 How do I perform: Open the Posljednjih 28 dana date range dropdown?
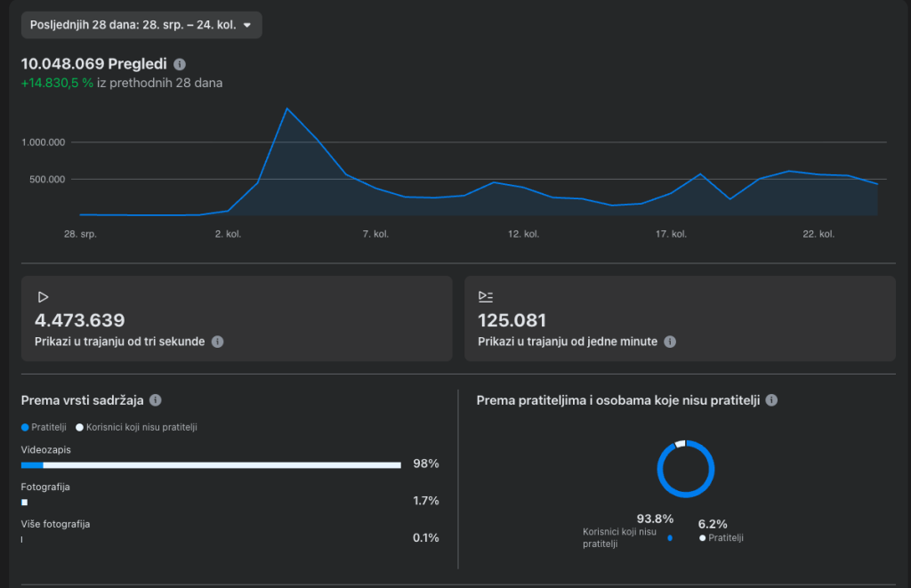[141, 25]
